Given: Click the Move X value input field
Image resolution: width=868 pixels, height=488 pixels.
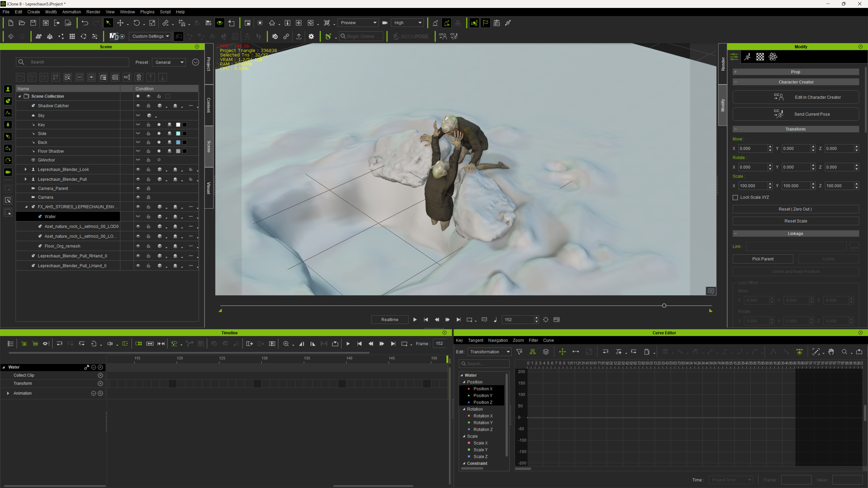Looking at the screenshot, I should (753, 148).
